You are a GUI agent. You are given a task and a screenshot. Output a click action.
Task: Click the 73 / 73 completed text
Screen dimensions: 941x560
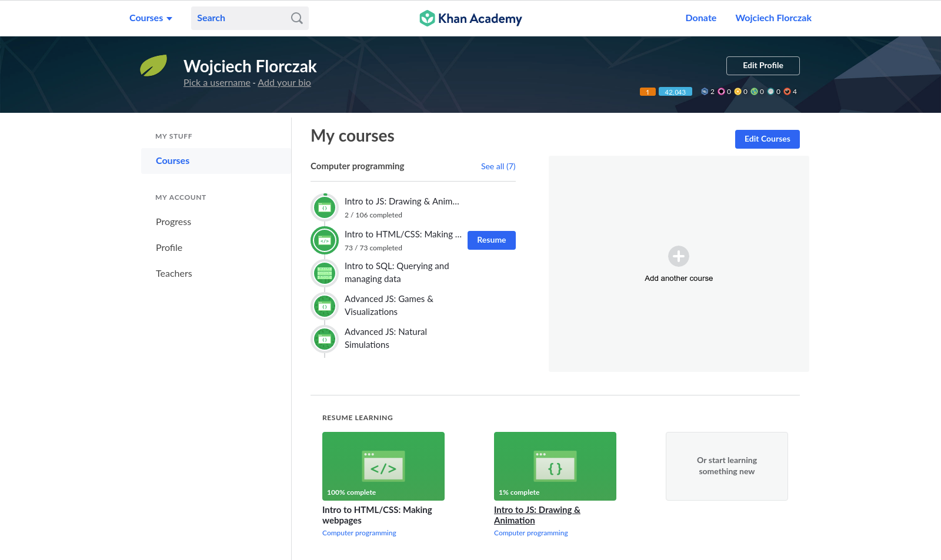pyautogui.click(x=373, y=248)
